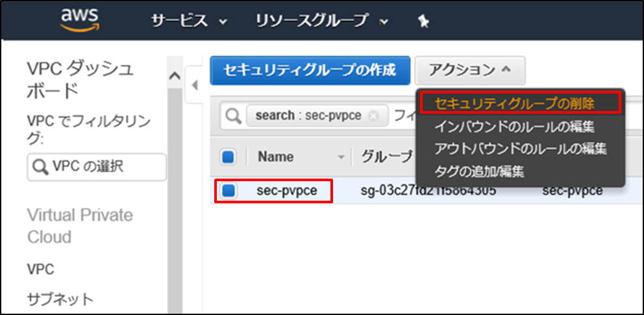Choose アウトバウンドのルールの編集 menu item
The image size is (644, 315).
coord(520,149)
